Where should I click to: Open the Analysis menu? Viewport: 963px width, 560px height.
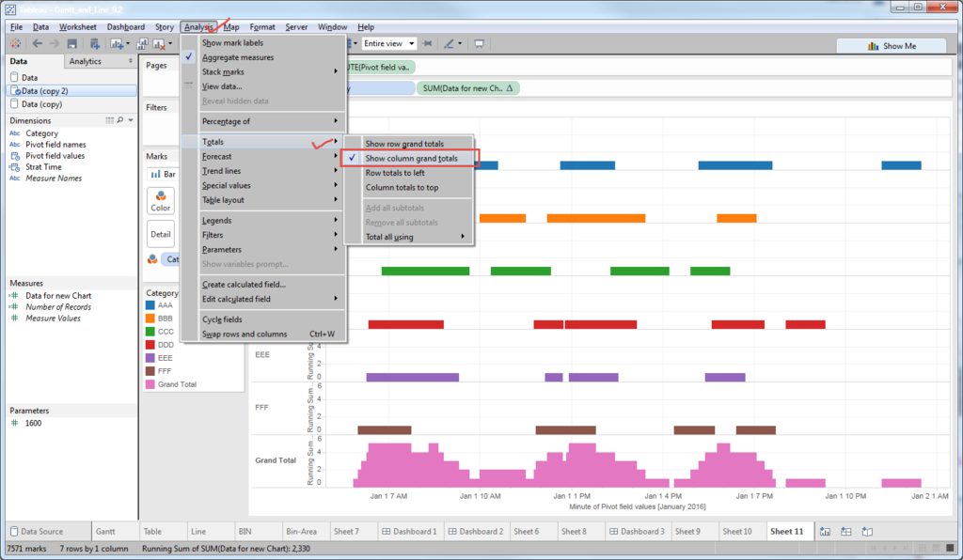[x=198, y=27]
